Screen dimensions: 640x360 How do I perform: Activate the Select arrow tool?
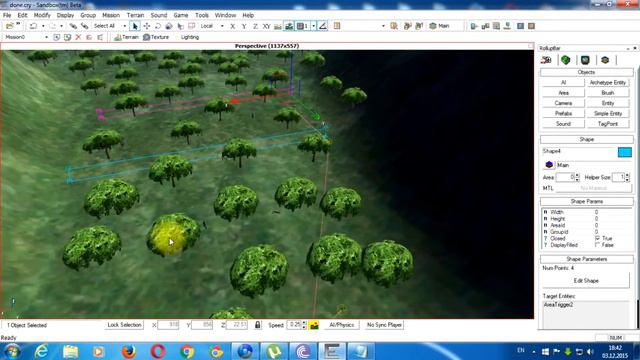(x=135, y=26)
